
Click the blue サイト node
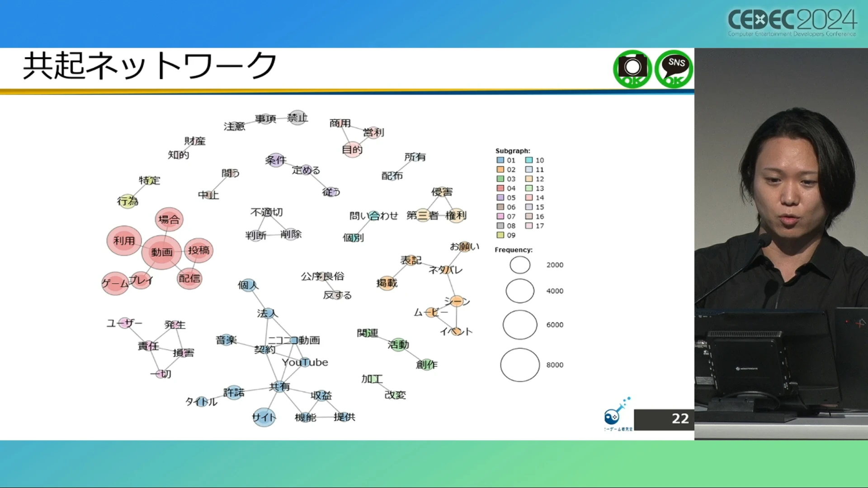pos(264,417)
